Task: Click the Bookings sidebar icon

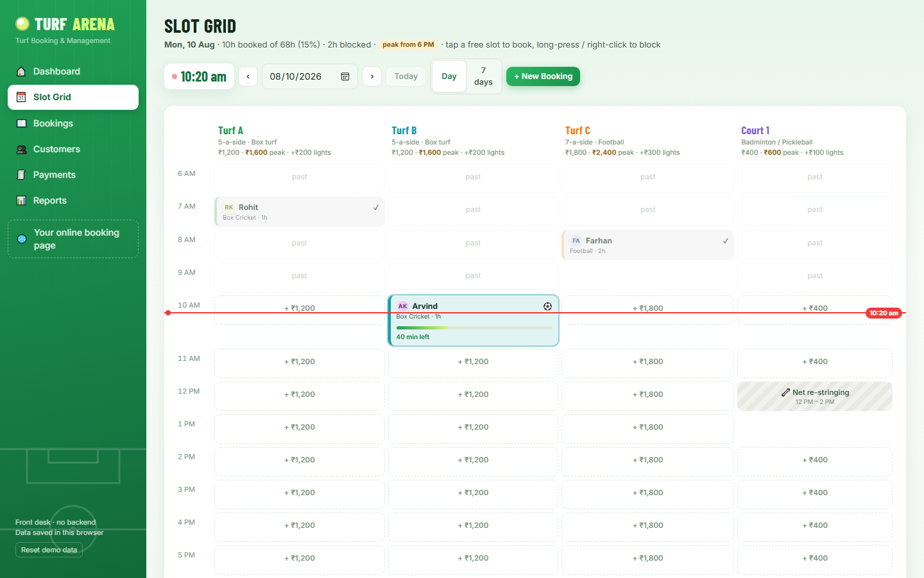Action: coord(21,123)
